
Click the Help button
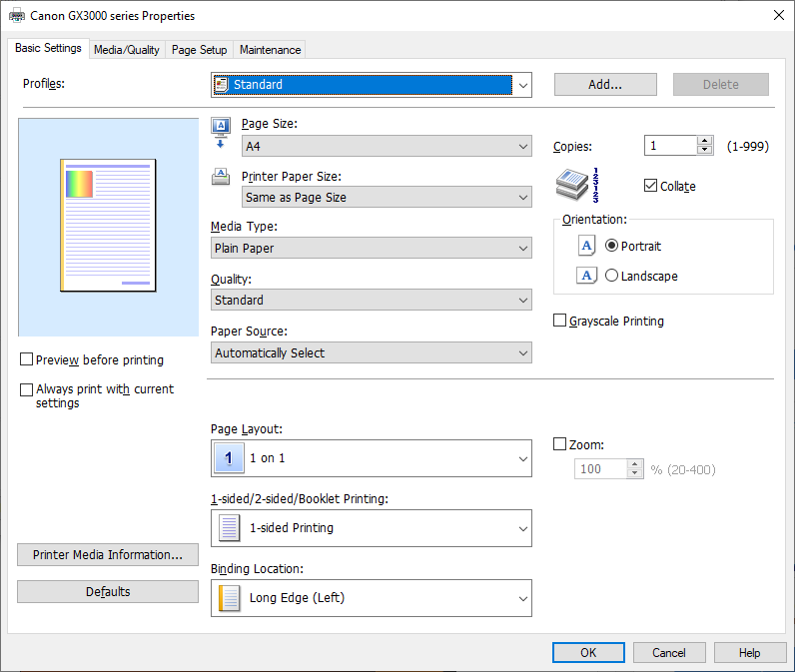point(750,653)
